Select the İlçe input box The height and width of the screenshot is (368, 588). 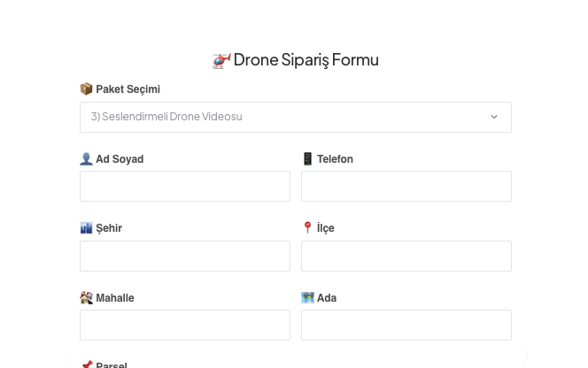click(406, 256)
